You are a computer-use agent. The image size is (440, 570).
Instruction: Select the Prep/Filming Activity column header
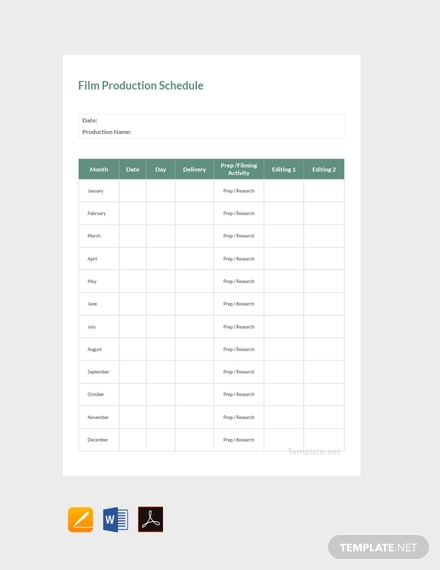239,169
